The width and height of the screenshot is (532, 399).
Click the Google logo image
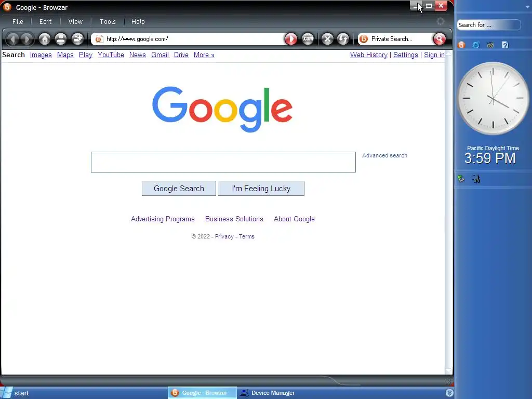click(x=222, y=109)
